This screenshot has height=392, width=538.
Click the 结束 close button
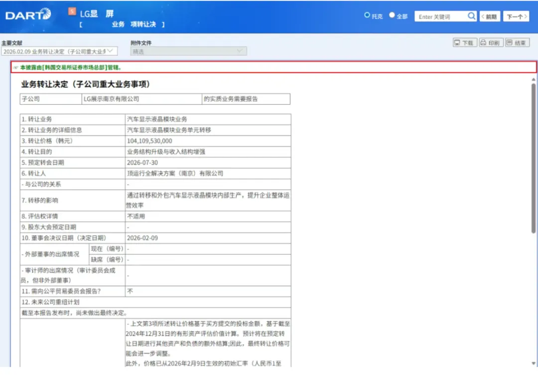pos(517,42)
